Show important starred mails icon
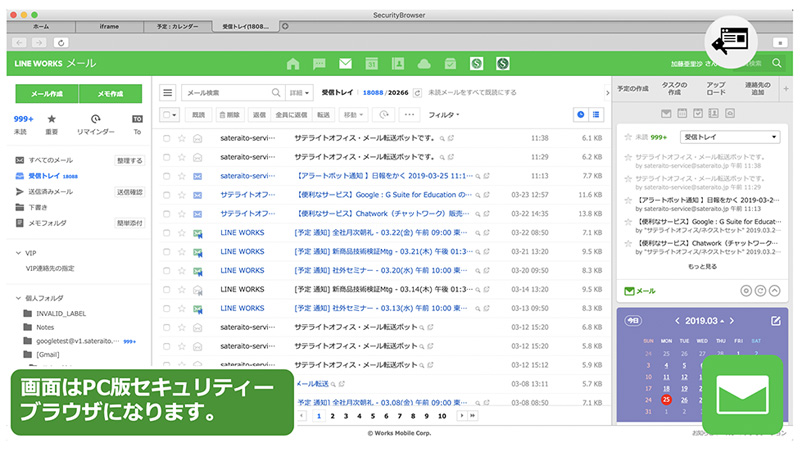 click(52, 119)
